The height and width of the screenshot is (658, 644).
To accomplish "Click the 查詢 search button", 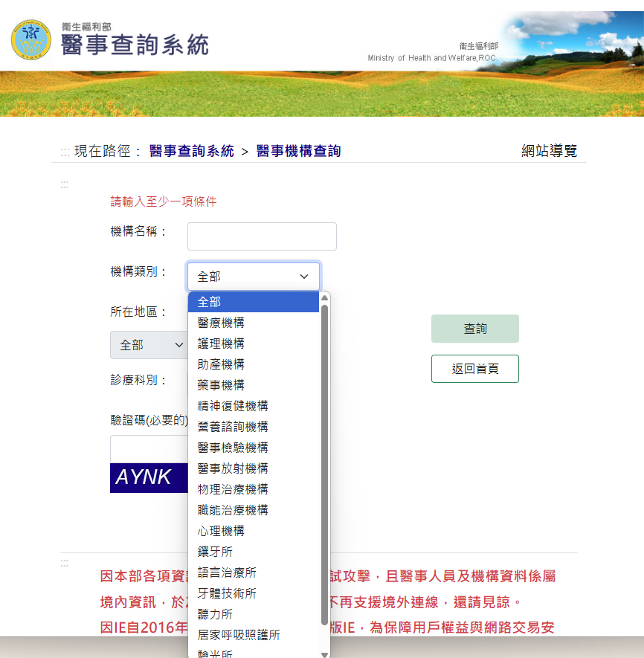I will coord(474,329).
